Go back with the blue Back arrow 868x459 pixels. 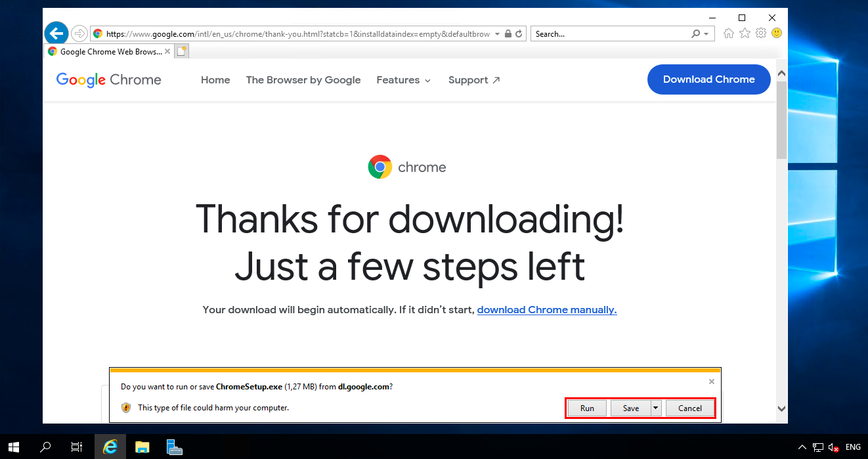pyautogui.click(x=56, y=33)
